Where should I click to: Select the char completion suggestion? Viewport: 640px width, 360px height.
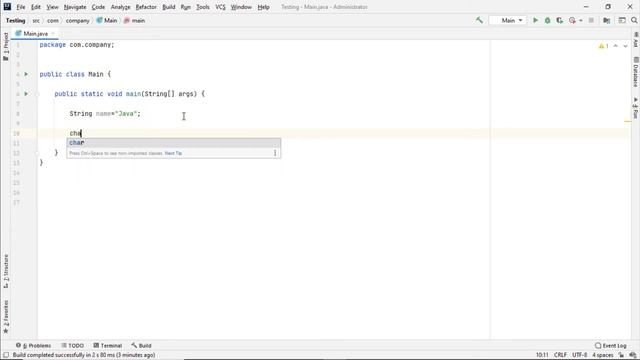pos(173,142)
